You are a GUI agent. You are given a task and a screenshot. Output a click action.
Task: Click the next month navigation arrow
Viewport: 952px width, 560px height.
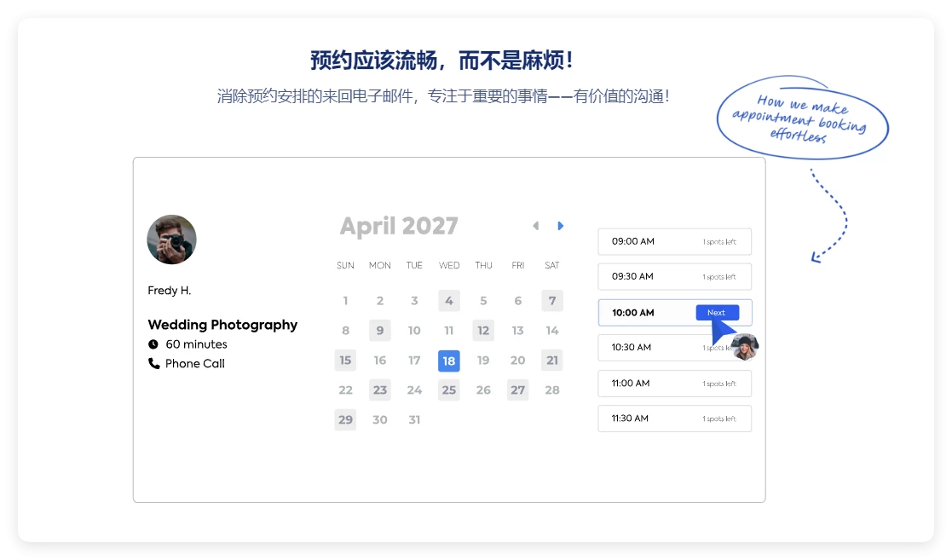click(560, 225)
